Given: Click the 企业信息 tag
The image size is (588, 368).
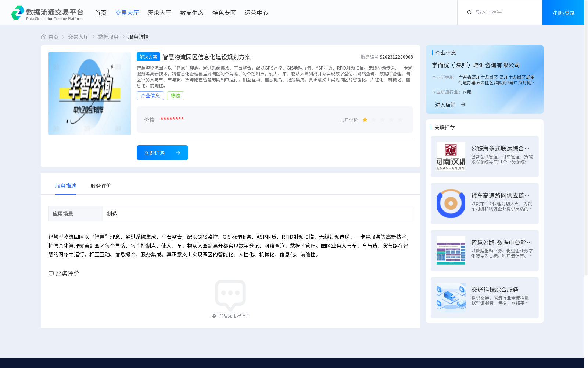Looking at the screenshot, I should (150, 96).
